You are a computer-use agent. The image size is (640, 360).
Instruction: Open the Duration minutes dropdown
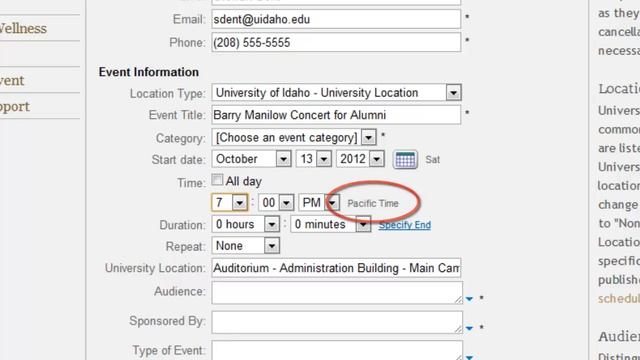pos(331,224)
